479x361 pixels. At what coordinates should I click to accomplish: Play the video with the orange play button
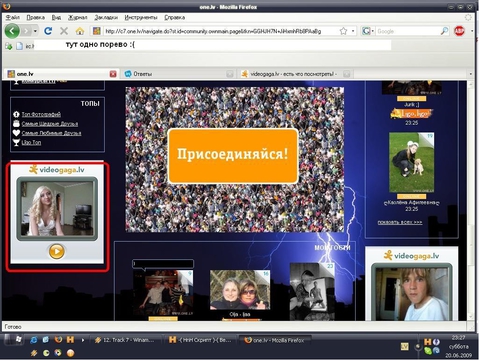[x=56, y=251]
